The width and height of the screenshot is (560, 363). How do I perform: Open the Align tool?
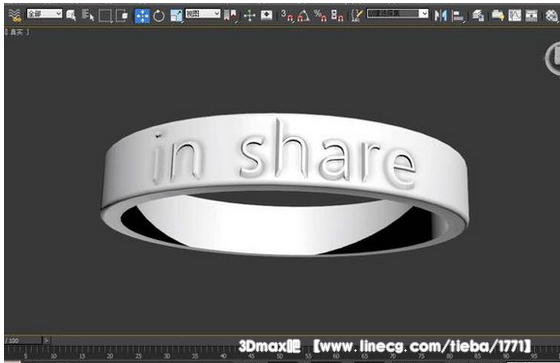tap(458, 16)
